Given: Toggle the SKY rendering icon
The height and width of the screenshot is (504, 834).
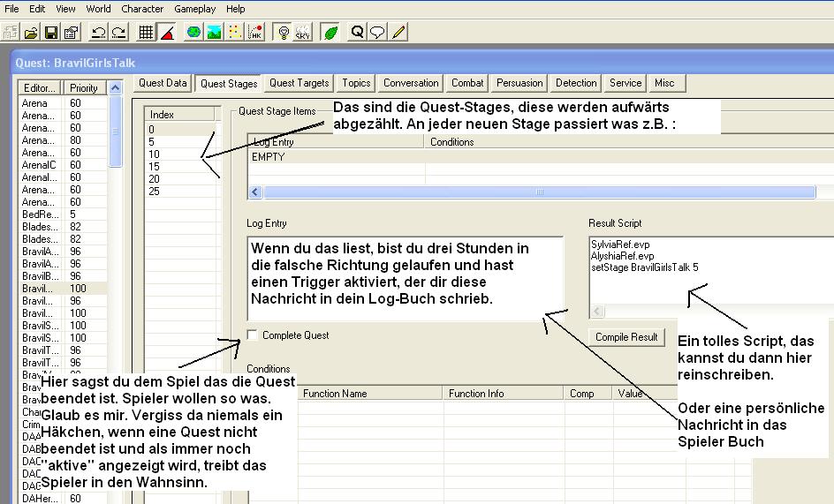Looking at the screenshot, I should click(x=303, y=33).
